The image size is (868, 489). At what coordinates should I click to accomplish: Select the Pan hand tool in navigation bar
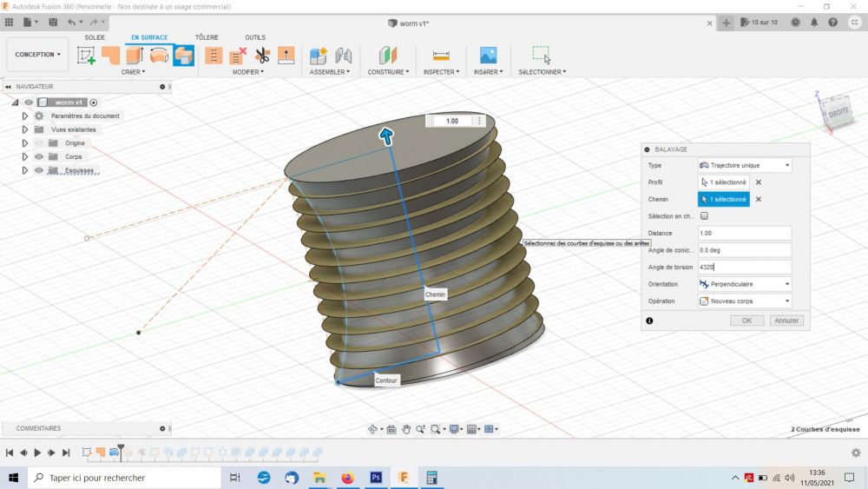pyautogui.click(x=405, y=429)
